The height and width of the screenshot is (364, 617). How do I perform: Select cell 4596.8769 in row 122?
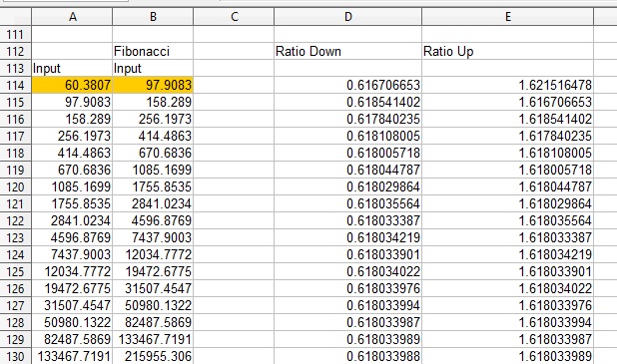pos(153,220)
